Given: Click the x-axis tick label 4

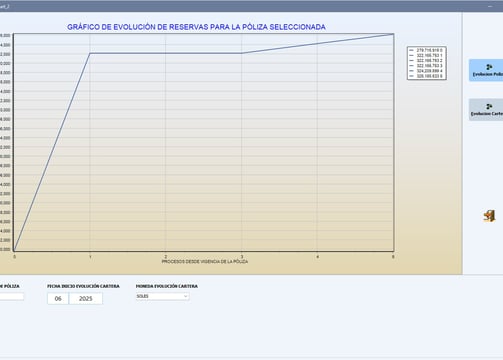Looking at the screenshot, I should click(x=318, y=257).
